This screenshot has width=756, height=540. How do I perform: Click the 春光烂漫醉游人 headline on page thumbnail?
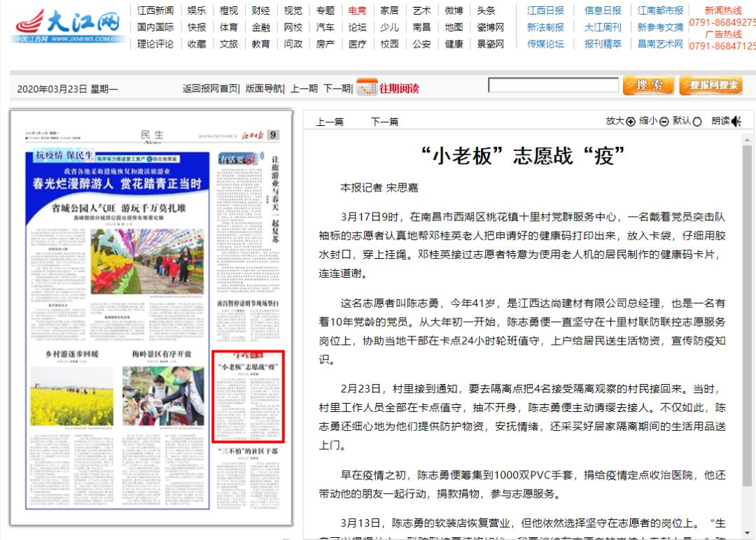click(x=118, y=184)
